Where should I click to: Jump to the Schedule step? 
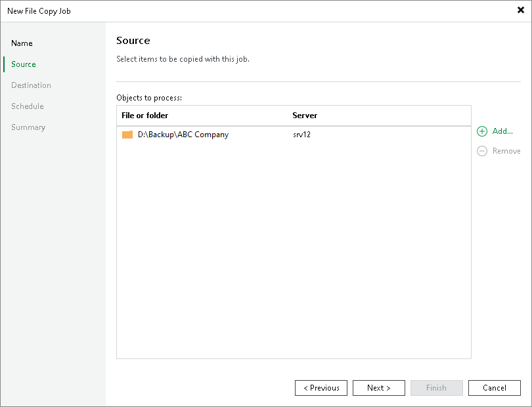27,106
